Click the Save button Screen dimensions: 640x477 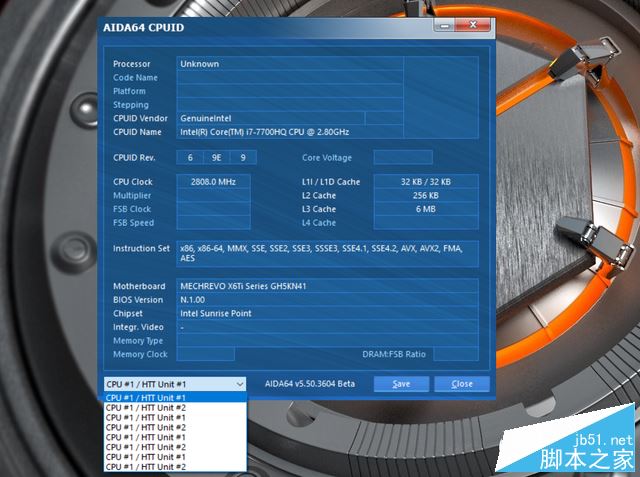tap(401, 384)
